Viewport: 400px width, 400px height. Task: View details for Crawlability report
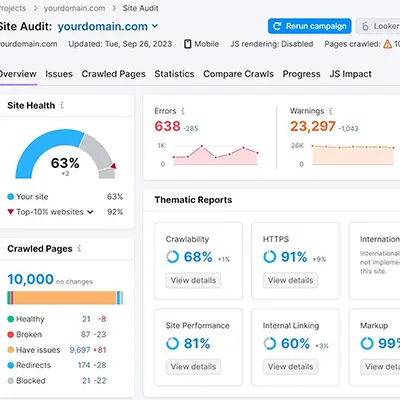(x=193, y=280)
